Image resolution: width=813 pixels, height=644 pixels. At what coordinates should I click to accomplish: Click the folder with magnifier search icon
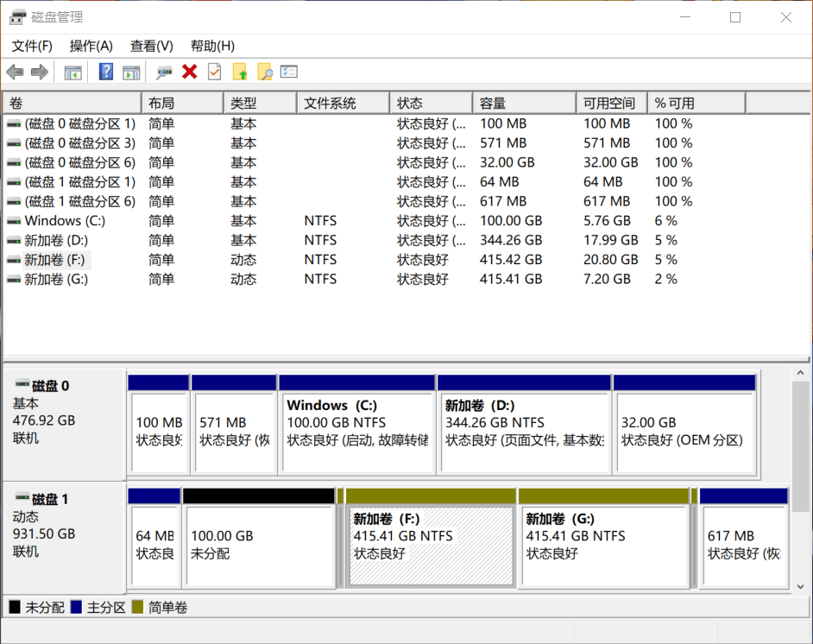(265, 72)
